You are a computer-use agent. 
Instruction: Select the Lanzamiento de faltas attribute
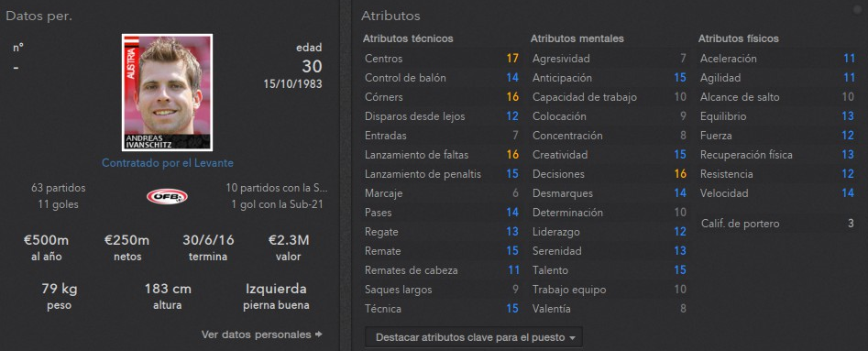pyautogui.click(x=442, y=155)
